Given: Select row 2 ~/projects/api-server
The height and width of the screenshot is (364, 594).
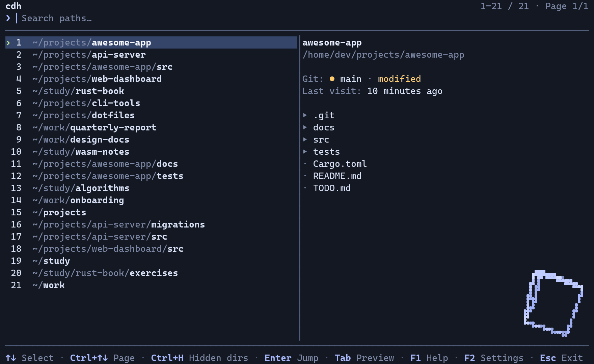Looking at the screenshot, I should click(x=151, y=55).
